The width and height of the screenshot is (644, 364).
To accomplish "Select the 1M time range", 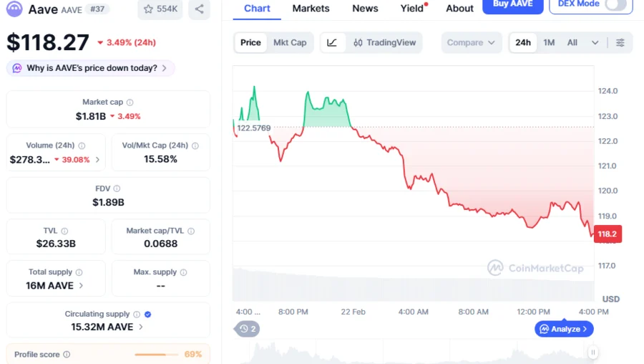I will [x=549, y=43].
